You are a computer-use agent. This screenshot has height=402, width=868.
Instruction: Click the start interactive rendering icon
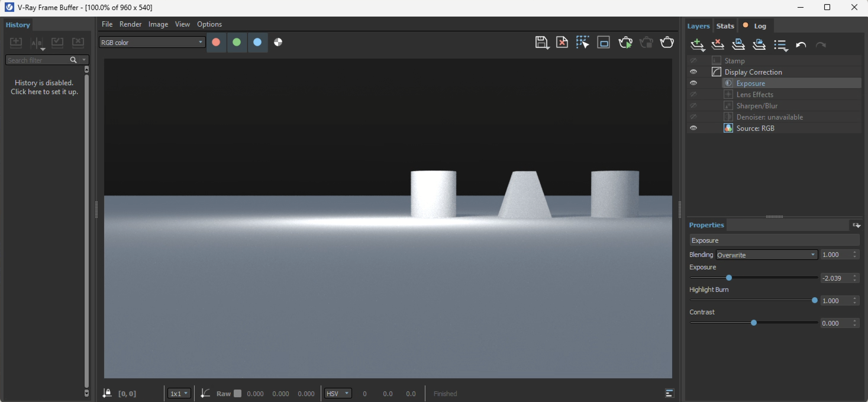(625, 43)
